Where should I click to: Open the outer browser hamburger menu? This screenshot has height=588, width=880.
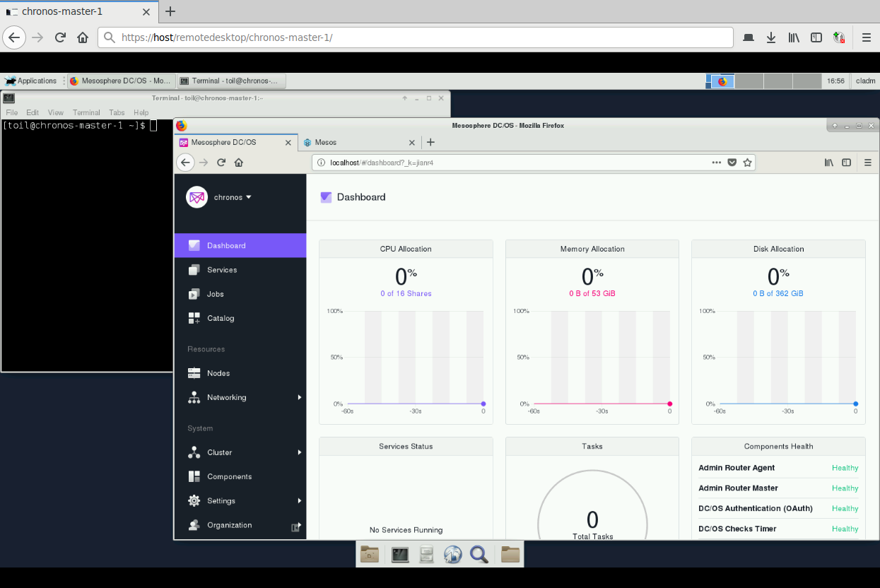pos(867,37)
